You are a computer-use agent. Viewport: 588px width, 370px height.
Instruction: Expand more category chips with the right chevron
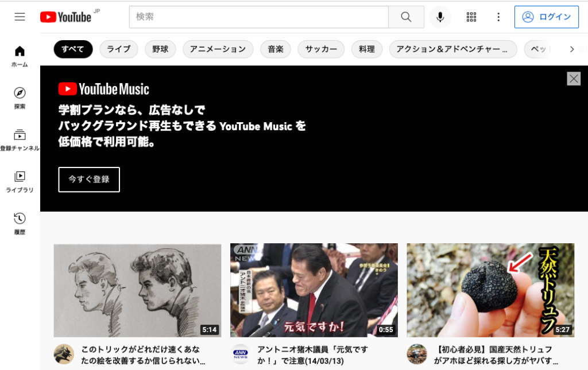point(571,49)
